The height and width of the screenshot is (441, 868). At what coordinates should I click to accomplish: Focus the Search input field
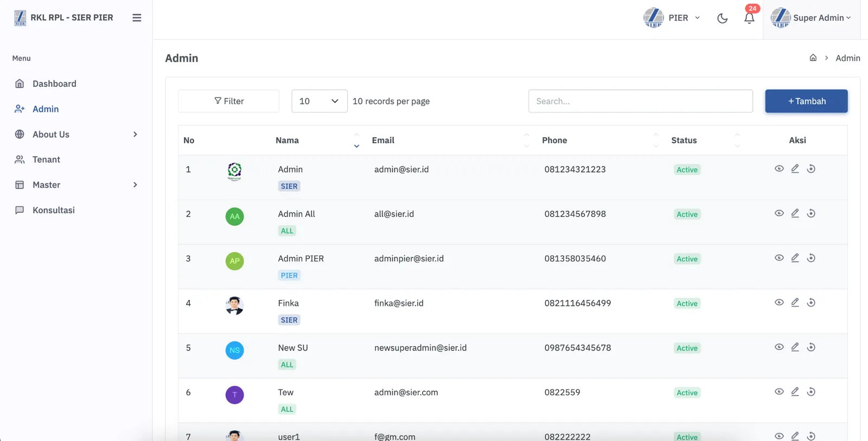click(640, 101)
